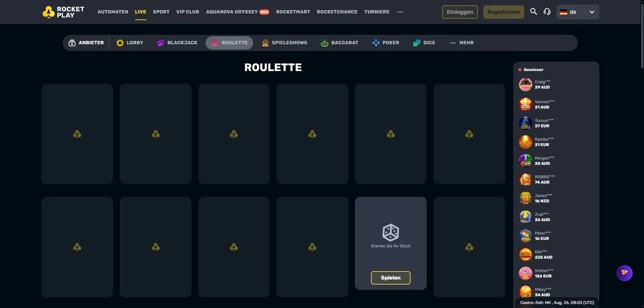Image resolution: width=644 pixels, height=308 pixels.
Task: Click the Casino-Zeit clock text
Action: pos(557,303)
